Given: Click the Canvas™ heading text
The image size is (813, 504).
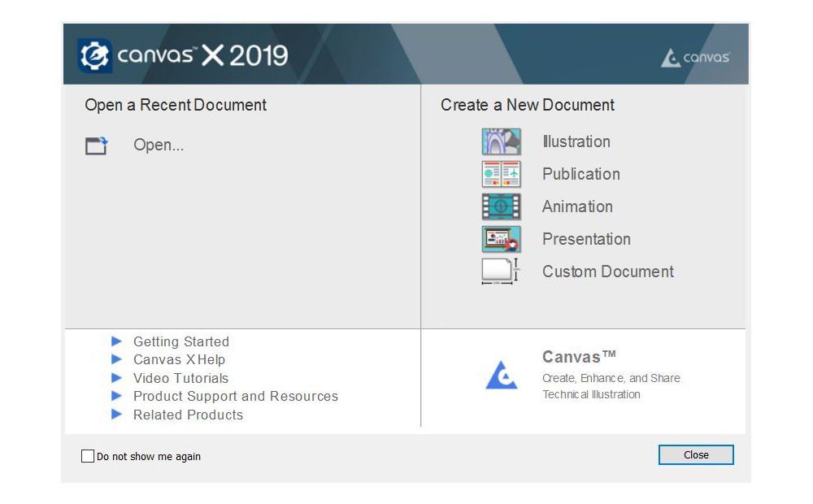Looking at the screenshot, I should [x=579, y=357].
